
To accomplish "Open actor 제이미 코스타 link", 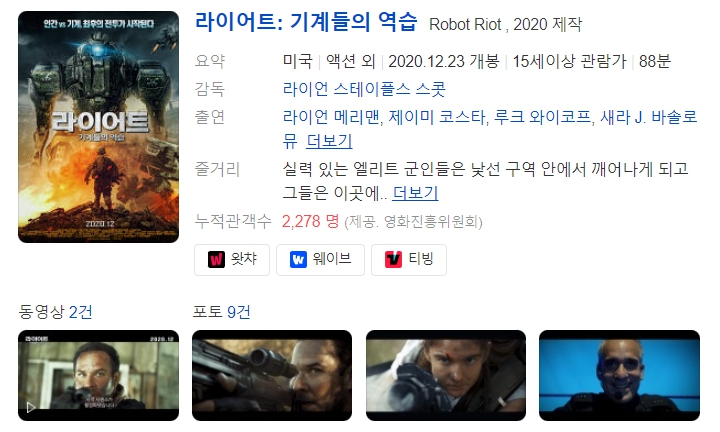I will pos(437,117).
